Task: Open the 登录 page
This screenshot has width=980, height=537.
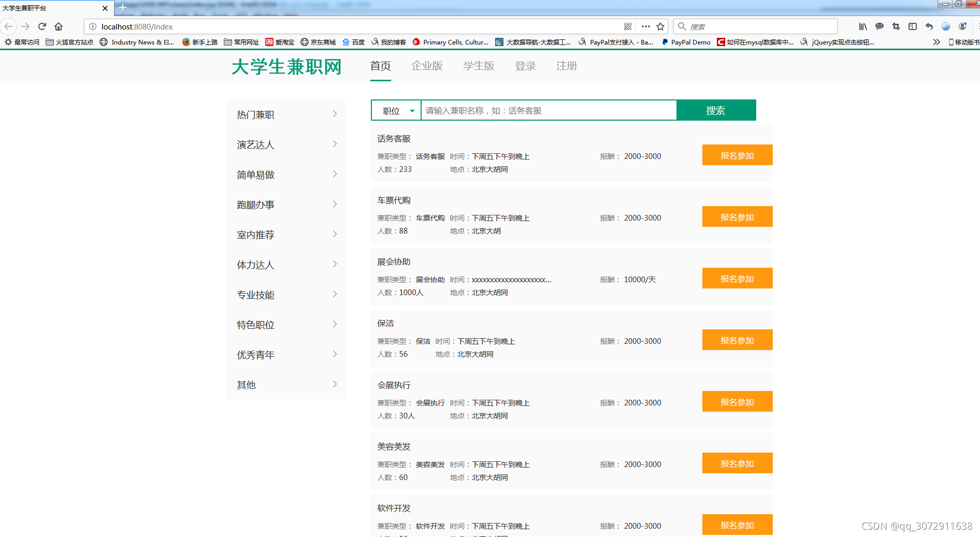Action: (525, 66)
